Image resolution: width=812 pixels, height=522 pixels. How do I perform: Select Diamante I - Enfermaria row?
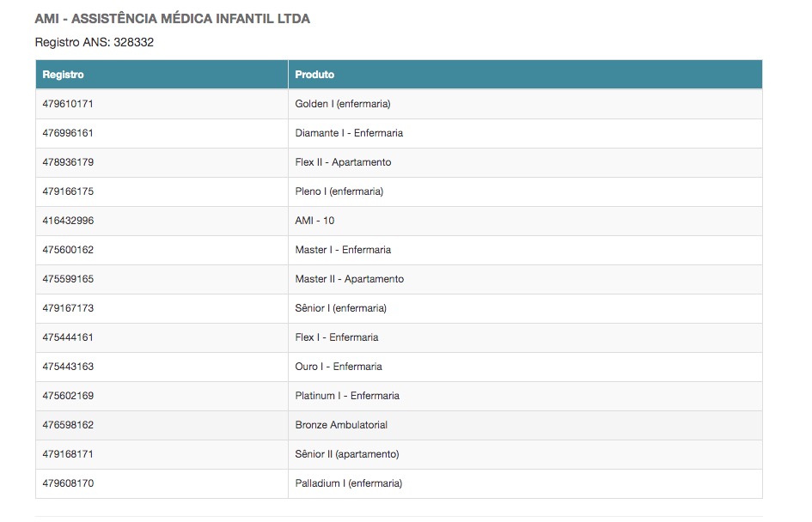(x=348, y=133)
